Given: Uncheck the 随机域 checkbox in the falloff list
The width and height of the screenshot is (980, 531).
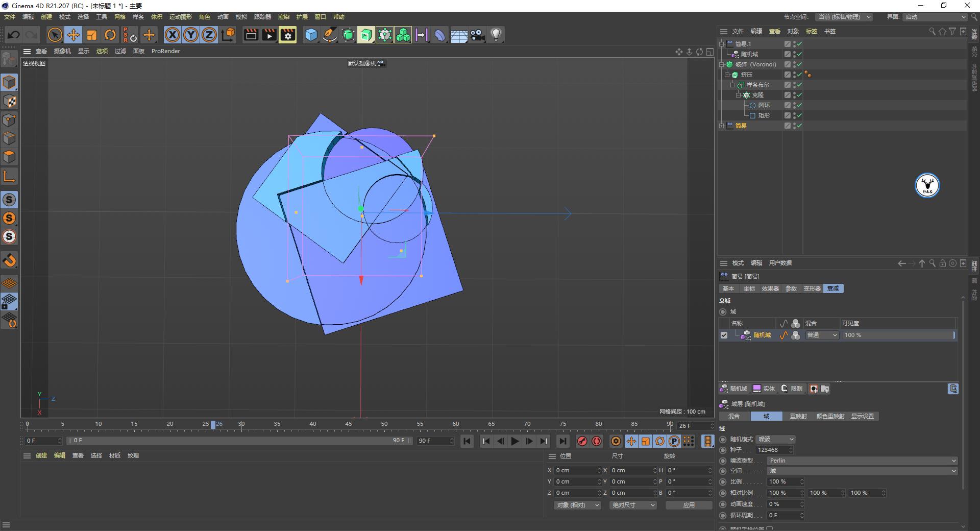Looking at the screenshot, I should pos(724,335).
